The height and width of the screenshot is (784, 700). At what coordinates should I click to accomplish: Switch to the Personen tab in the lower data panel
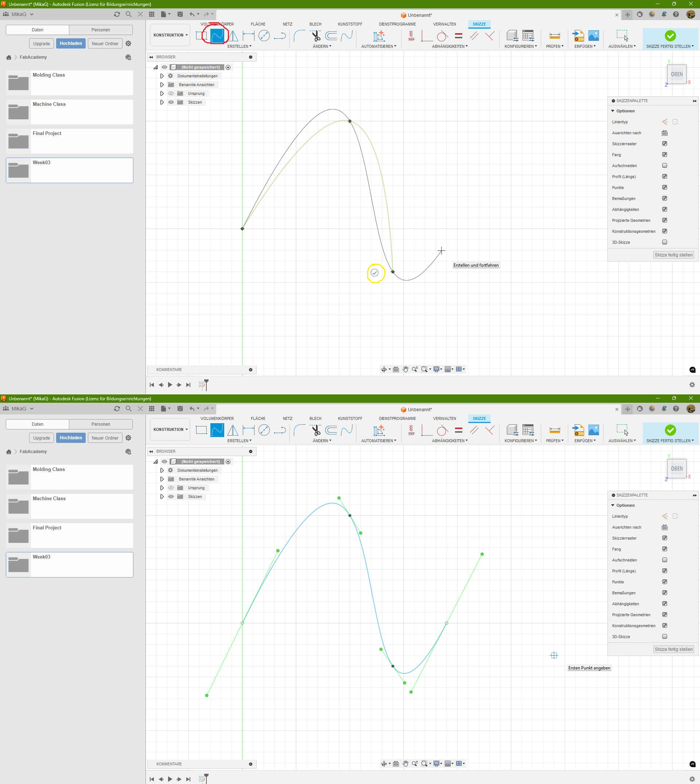(x=101, y=424)
